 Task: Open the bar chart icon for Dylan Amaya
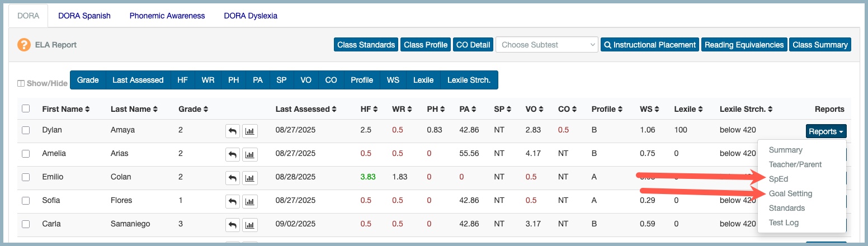[250, 131]
